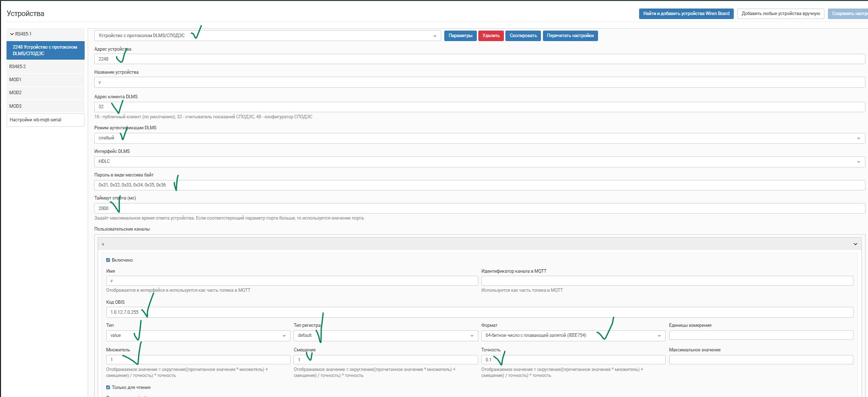Click the Точность field with 0.1

(x=573, y=360)
